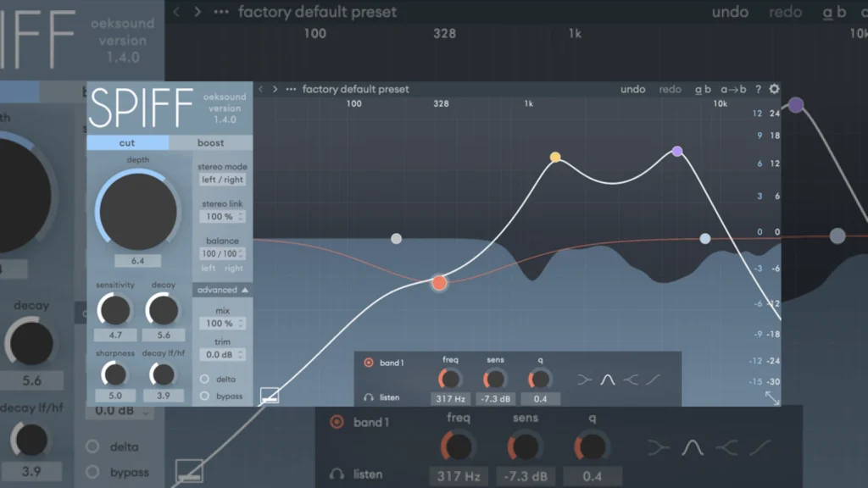Screen dimensions: 868x488
Task: Select the light blue band node near 10k
Action: [704, 238]
